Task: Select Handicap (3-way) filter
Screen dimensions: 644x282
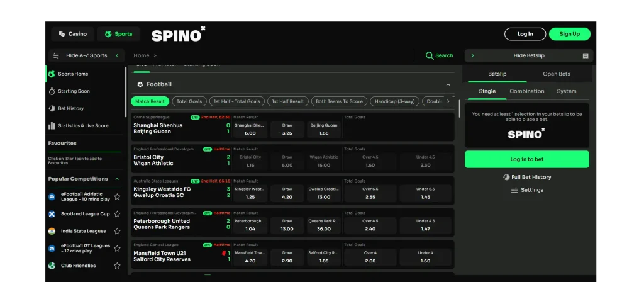Action: pos(395,101)
